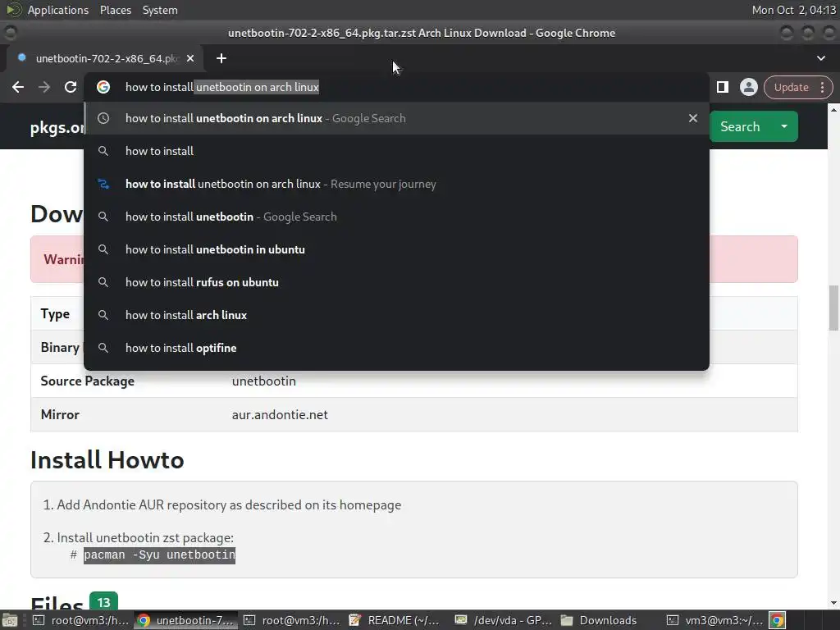The image size is (840, 630).
Task: Open a new tab with plus icon
Action: pyautogui.click(x=221, y=58)
